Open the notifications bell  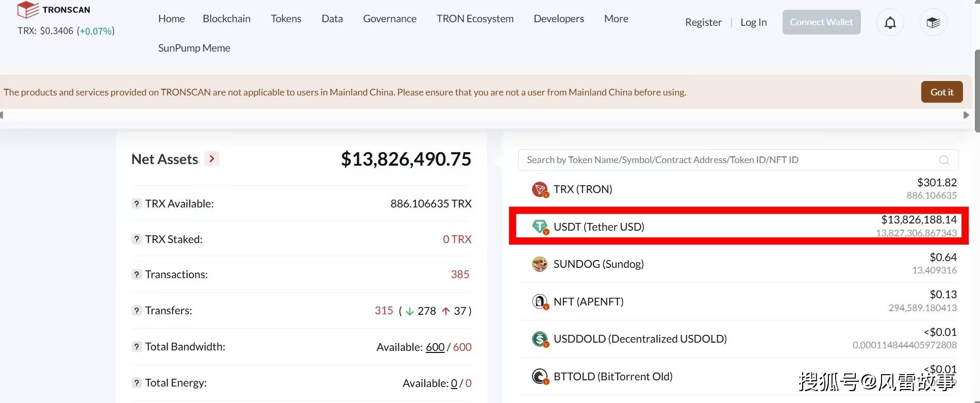point(890,23)
